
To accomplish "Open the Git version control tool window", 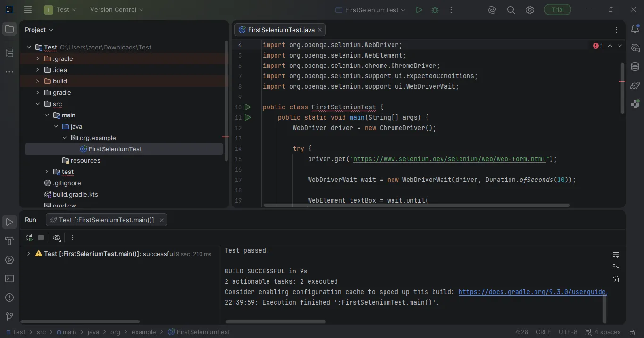I will tap(9, 316).
